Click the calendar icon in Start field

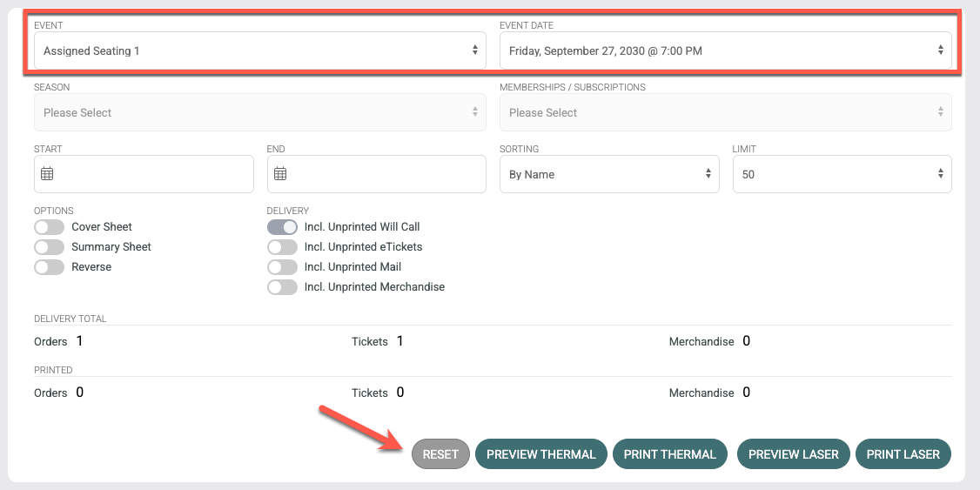(47, 174)
